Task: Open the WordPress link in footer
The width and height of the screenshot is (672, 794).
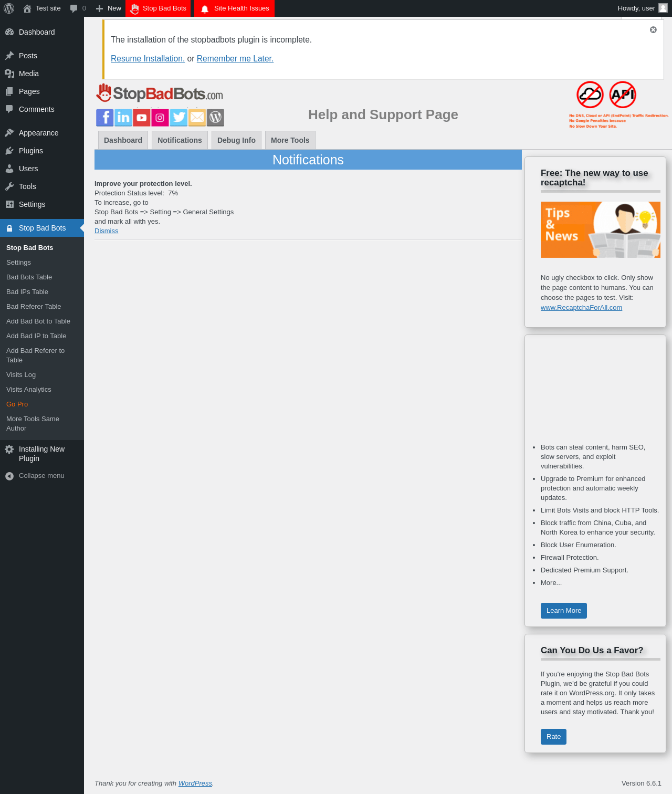Action: [x=195, y=783]
